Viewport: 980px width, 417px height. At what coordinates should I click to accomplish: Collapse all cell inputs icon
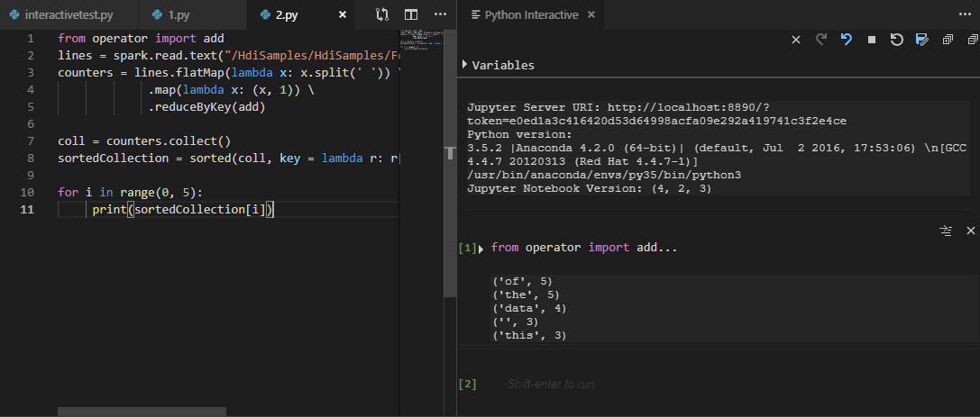click(x=972, y=40)
